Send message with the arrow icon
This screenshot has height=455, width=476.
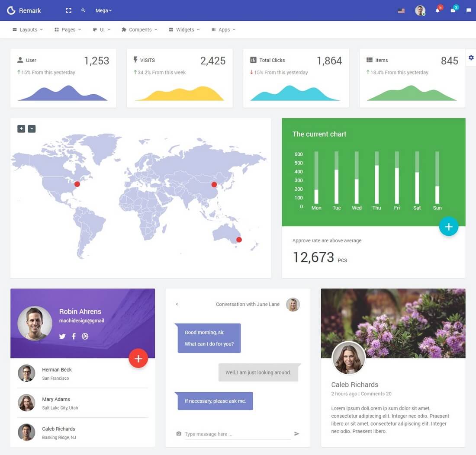pyautogui.click(x=296, y=434)
